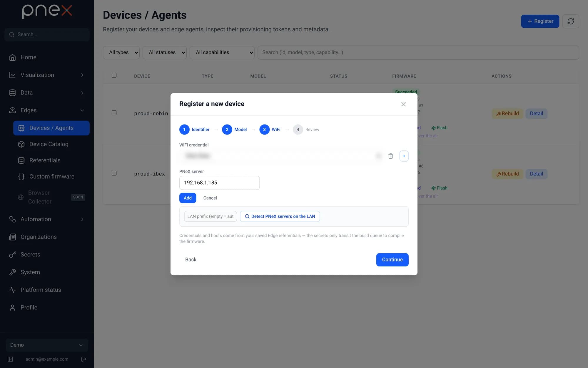588x368 pixels.
Task: Open the All types filter dropdown
Action: pyautogui.click(x=121, y=52)
